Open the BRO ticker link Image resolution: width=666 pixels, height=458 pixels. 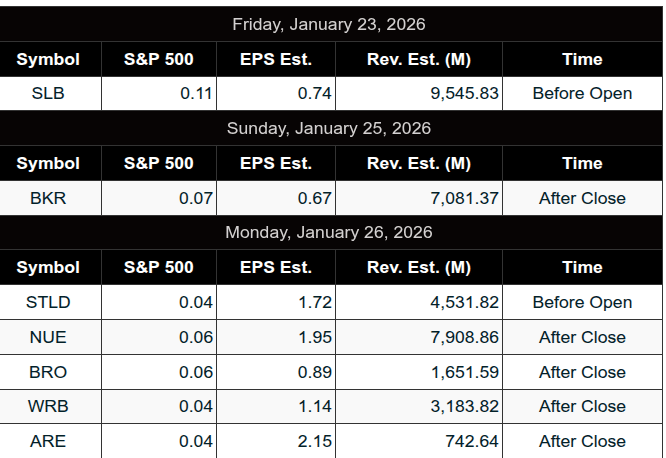coord(48,372)
